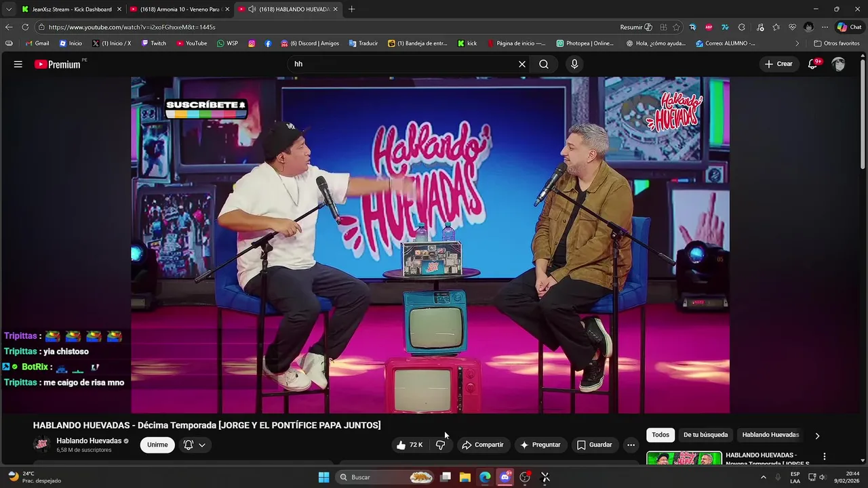Image resolution: width=868 pixels, height=488 pixels.
Task: Open the ABP adblock extension
Action: point(709,27)
